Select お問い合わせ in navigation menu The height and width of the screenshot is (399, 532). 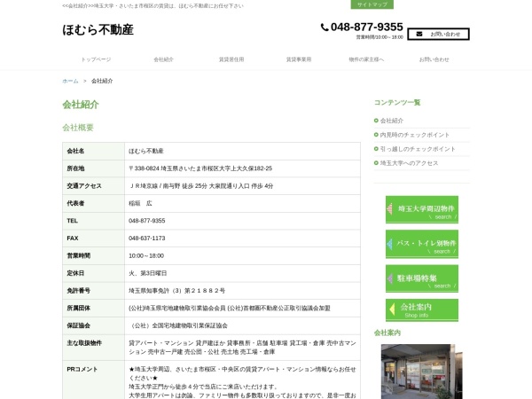(x=434, y=59)
